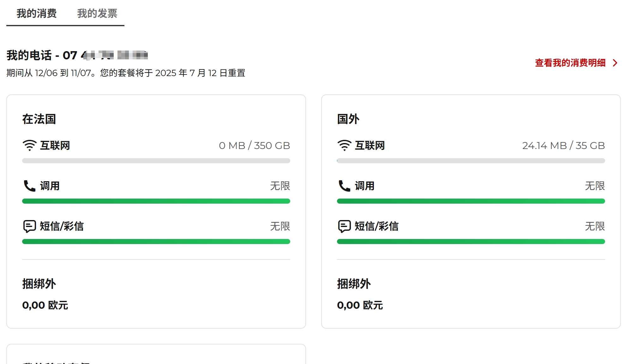Click the 国外 card heading

coord(348,119)
